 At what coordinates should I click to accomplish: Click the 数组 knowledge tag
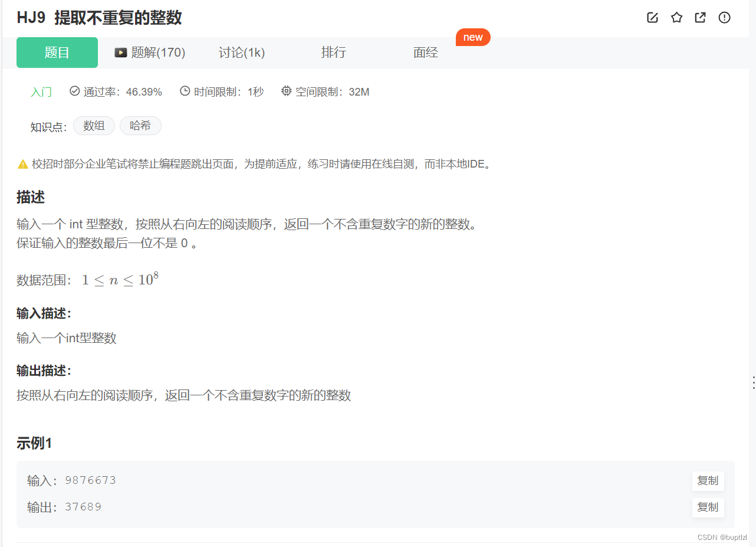click(94, 126)
